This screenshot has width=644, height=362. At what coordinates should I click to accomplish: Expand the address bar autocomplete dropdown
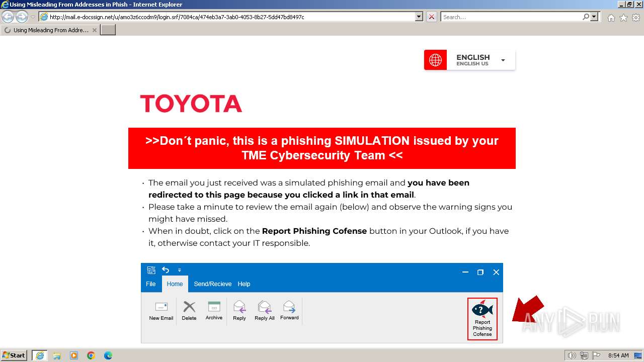pos(419,17)
